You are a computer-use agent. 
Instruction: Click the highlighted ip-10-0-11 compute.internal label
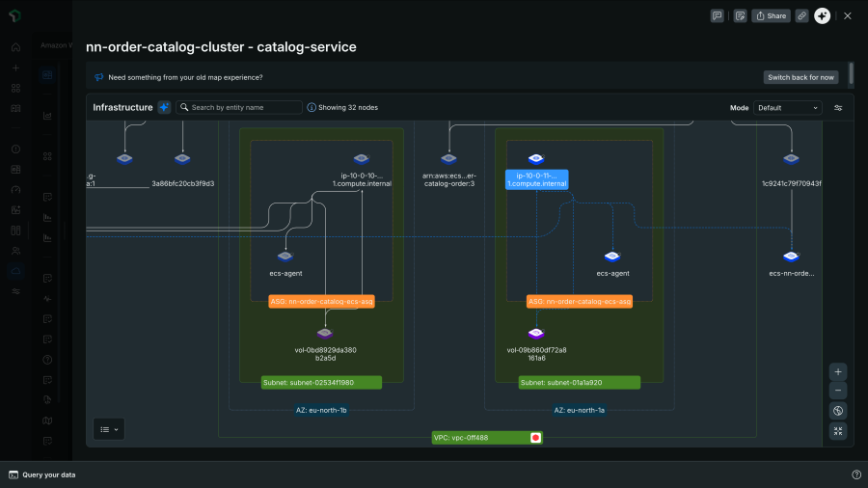(537, 179)
